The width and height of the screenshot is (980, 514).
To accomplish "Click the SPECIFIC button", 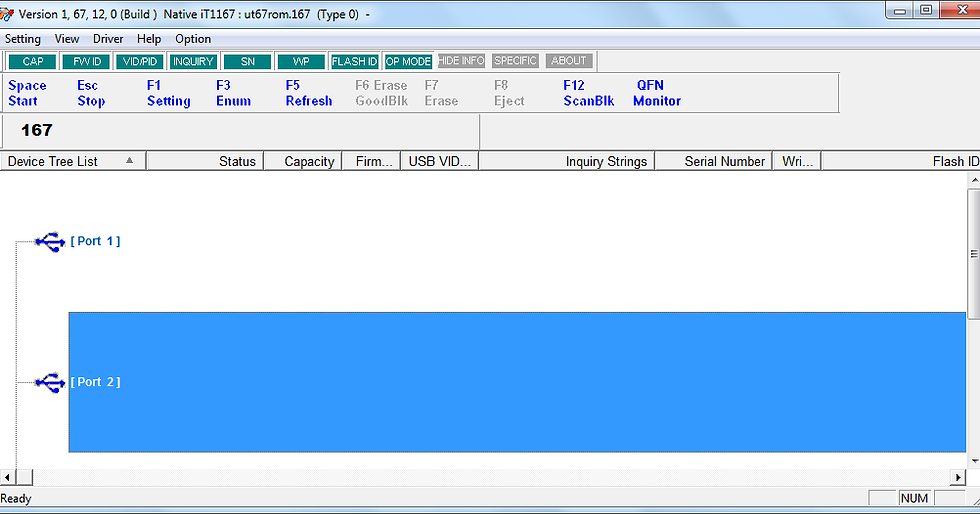I will (x=515, y=61).
